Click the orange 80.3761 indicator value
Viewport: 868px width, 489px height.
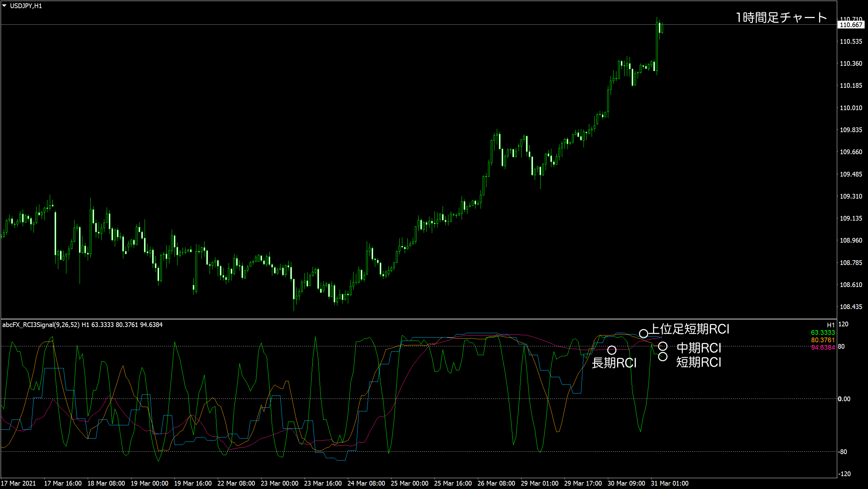point(823,340)
